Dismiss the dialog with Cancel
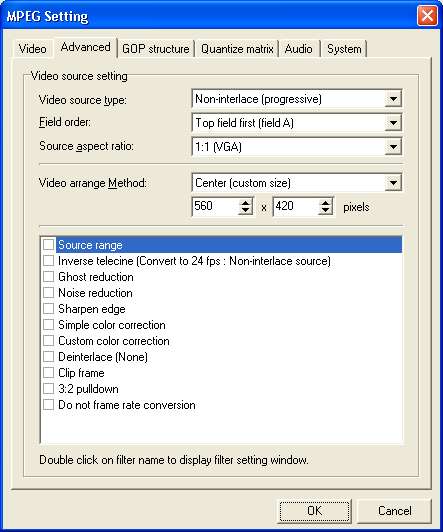The image size is (443, 532). 394,511
